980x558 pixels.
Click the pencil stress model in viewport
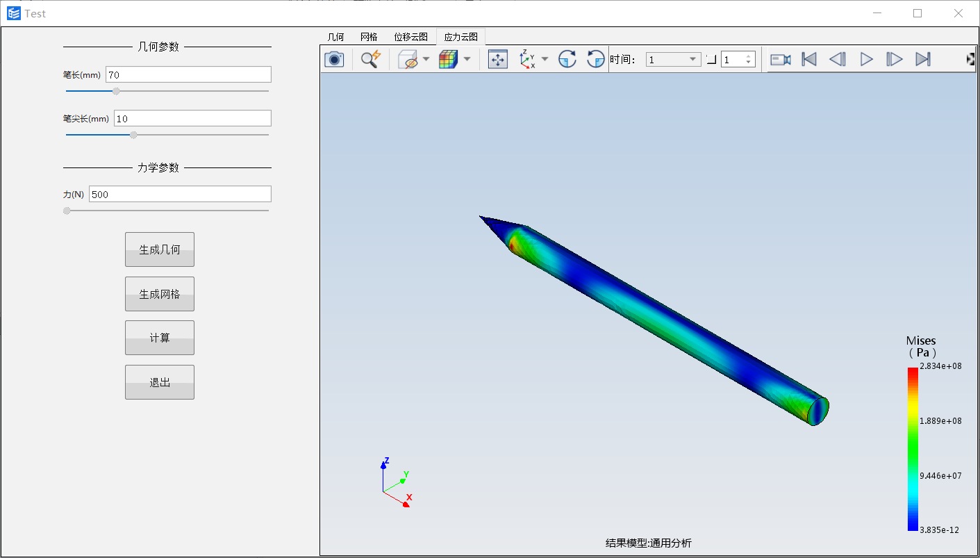click(654, 321)
